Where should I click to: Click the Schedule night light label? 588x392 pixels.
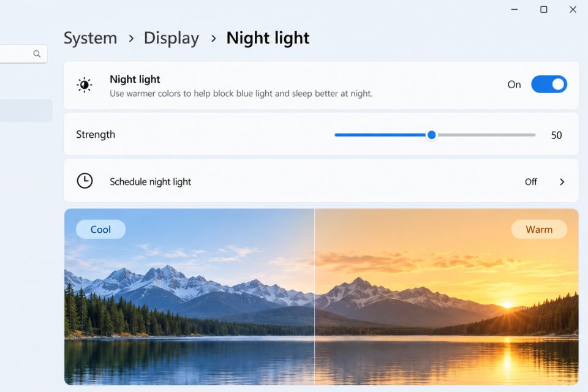pyautogui.click(x=151, y=182)
